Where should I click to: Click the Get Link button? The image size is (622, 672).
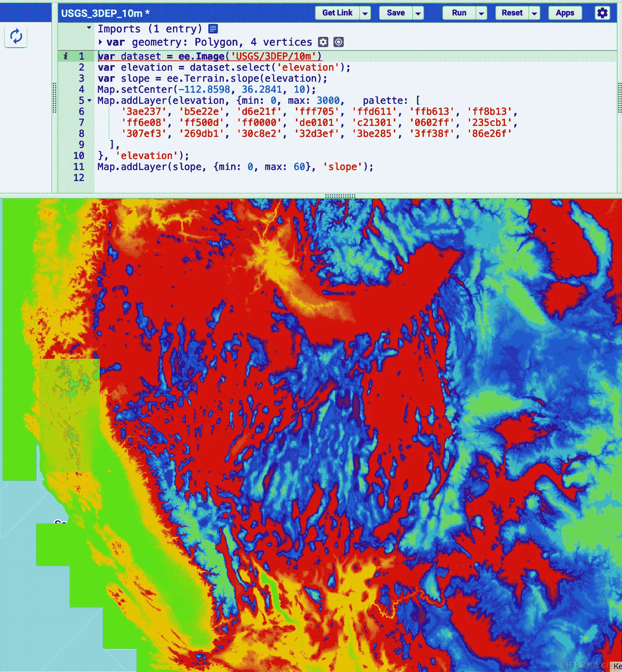(337, 13)
